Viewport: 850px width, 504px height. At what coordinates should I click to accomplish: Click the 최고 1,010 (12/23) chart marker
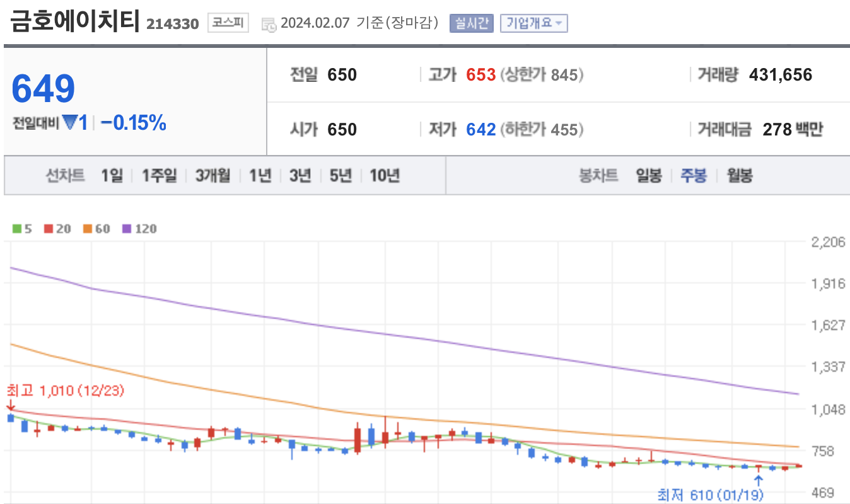(66, 391)
